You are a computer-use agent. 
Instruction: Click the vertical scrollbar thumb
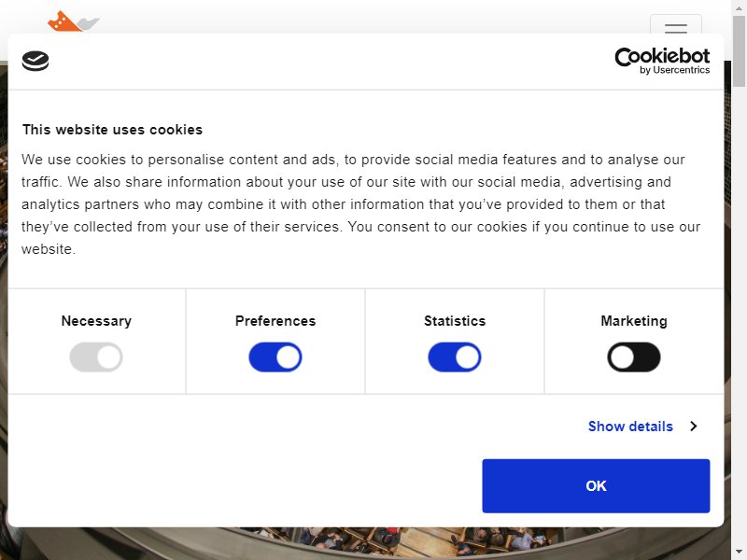point(739,50)
